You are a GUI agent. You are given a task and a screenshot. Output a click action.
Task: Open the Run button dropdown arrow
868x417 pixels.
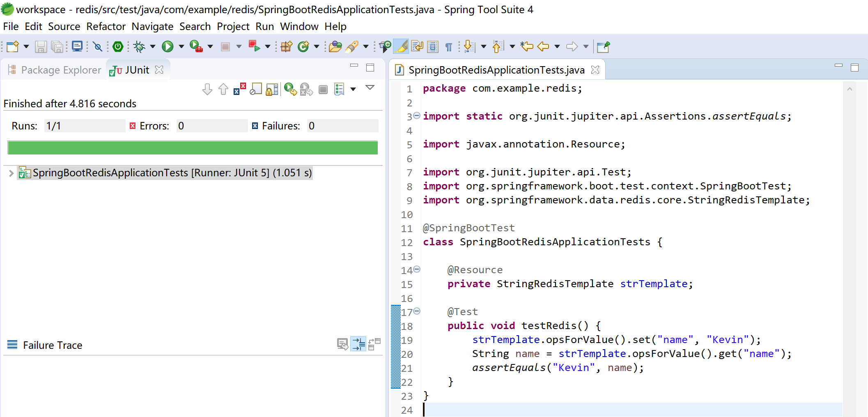click(181, 47)
